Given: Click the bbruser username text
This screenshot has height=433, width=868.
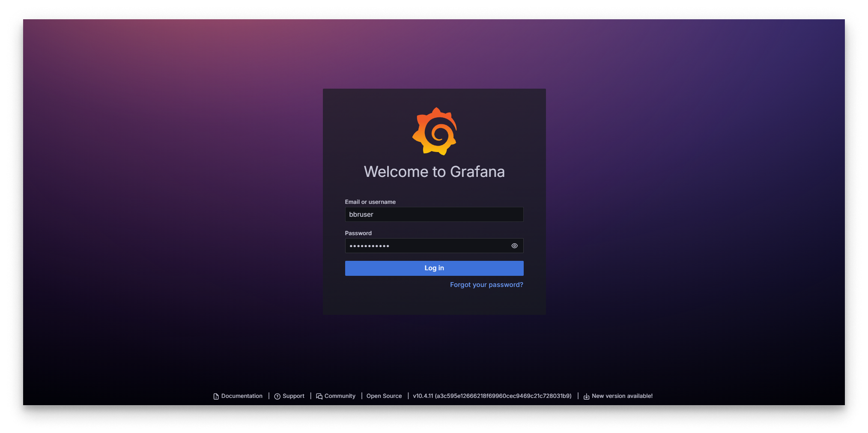Looking at the screenshot, I should [361, 214].
